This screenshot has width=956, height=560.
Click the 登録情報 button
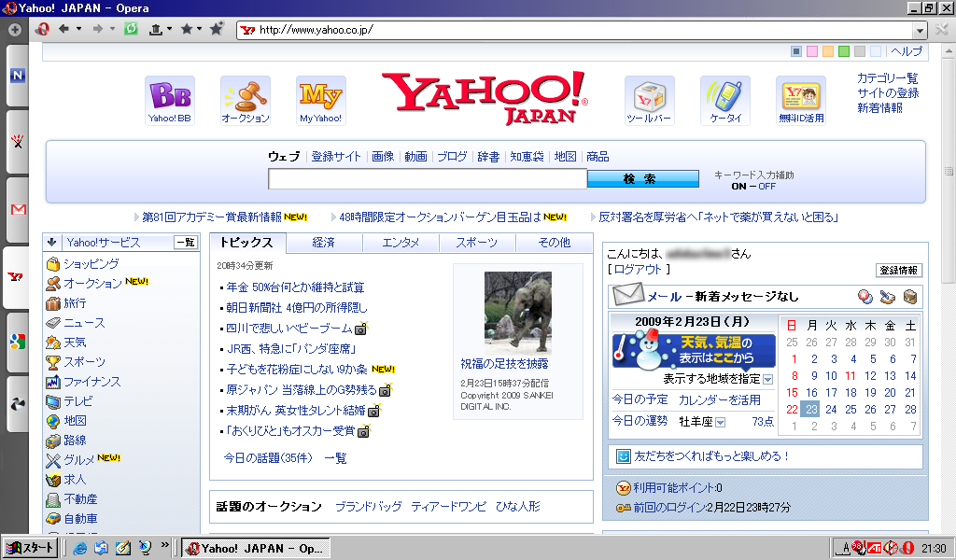pos(899,270)
